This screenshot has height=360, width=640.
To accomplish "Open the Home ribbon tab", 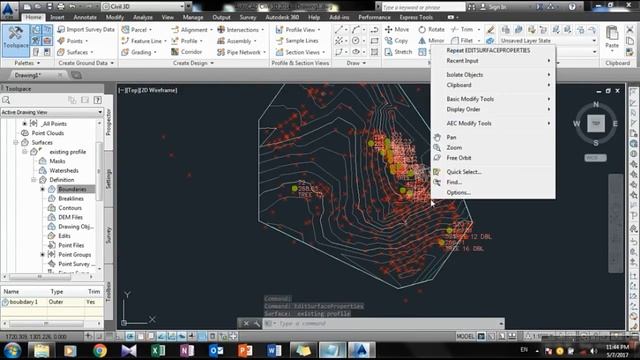I will pos(33,17).
